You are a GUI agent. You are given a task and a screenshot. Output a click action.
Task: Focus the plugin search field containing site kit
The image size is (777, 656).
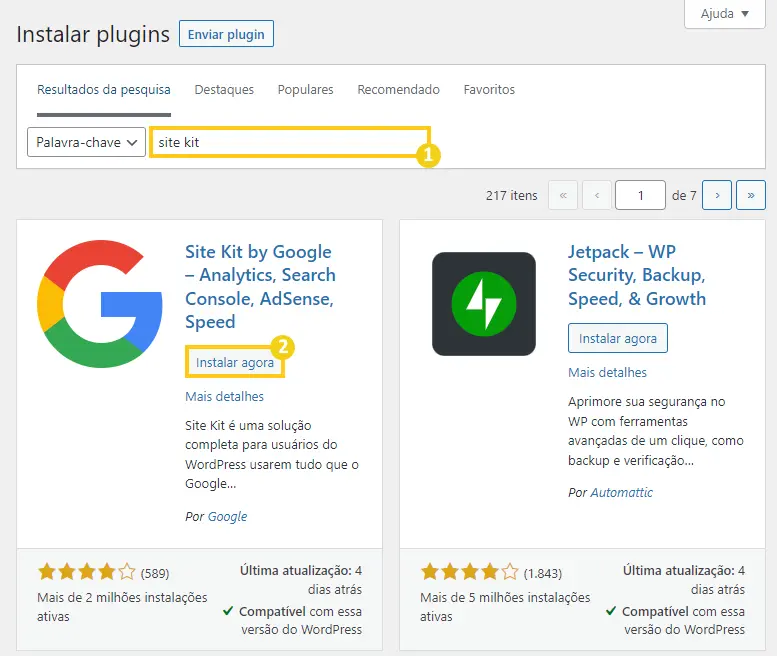[290, 142]
